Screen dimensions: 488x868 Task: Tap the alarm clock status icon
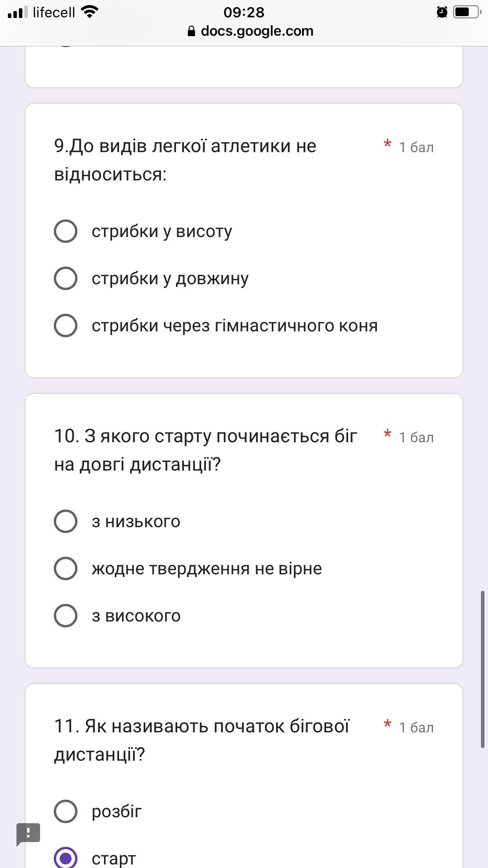point(442,12)
